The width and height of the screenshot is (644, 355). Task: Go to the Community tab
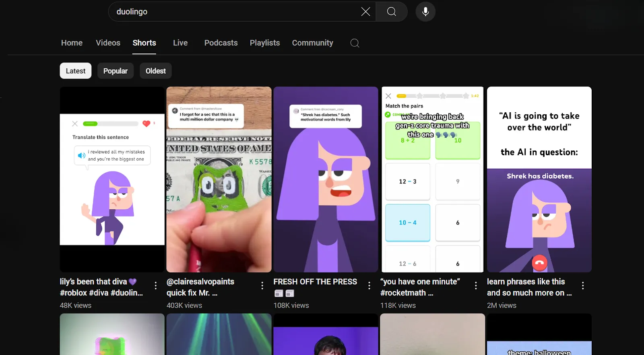click(313, 43)
